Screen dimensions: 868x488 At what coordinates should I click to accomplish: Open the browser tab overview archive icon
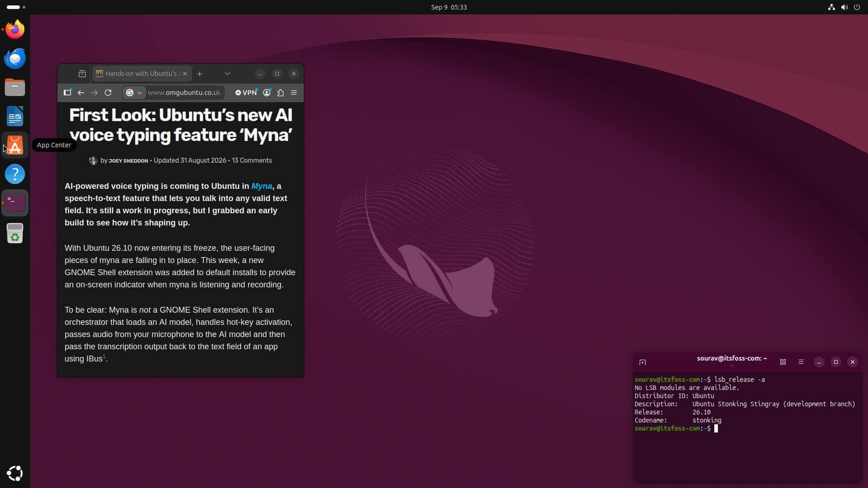pos(82,74)
